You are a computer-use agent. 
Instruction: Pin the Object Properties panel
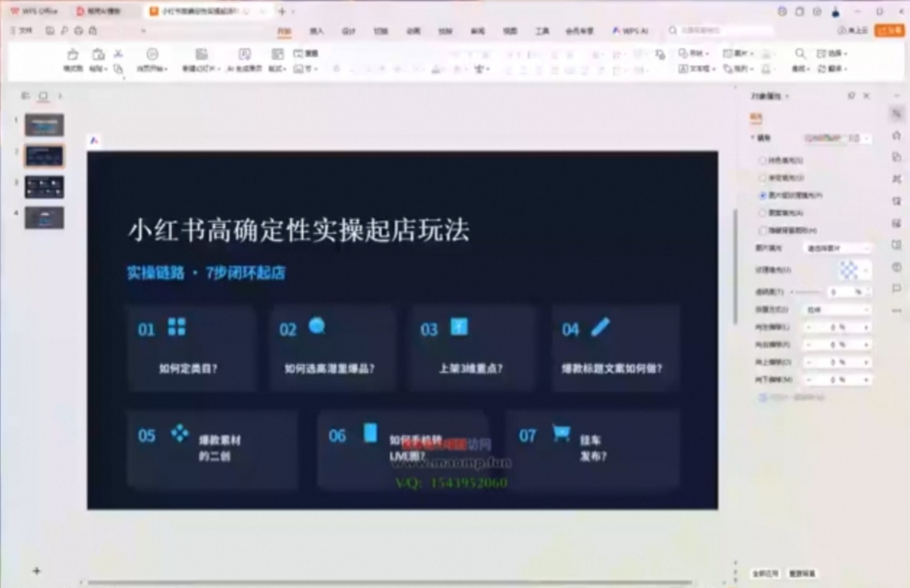(851, 96)
